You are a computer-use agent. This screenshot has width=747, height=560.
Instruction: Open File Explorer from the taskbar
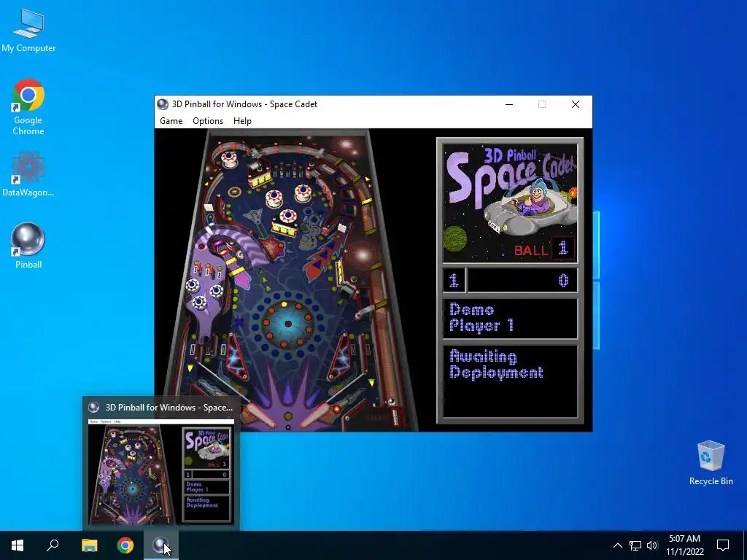click(x=89, y=545)
